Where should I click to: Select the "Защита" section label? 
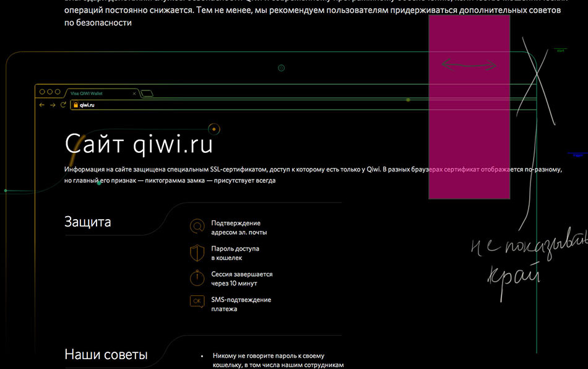click(88, 222)
